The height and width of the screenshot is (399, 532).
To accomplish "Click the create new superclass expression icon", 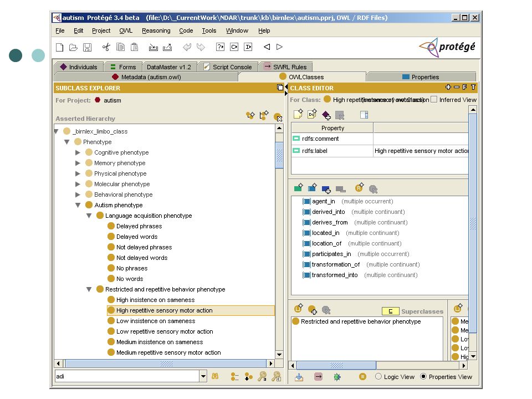I will click(298, 308).
